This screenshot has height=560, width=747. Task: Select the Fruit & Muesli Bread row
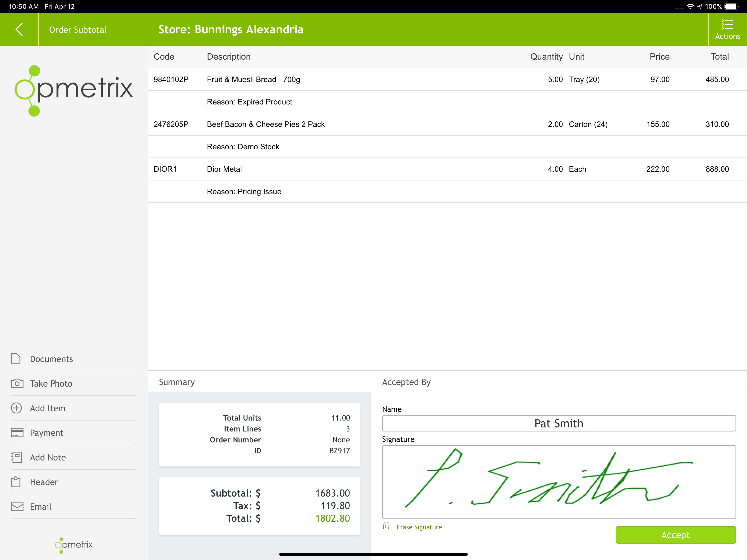pos(447,79)
